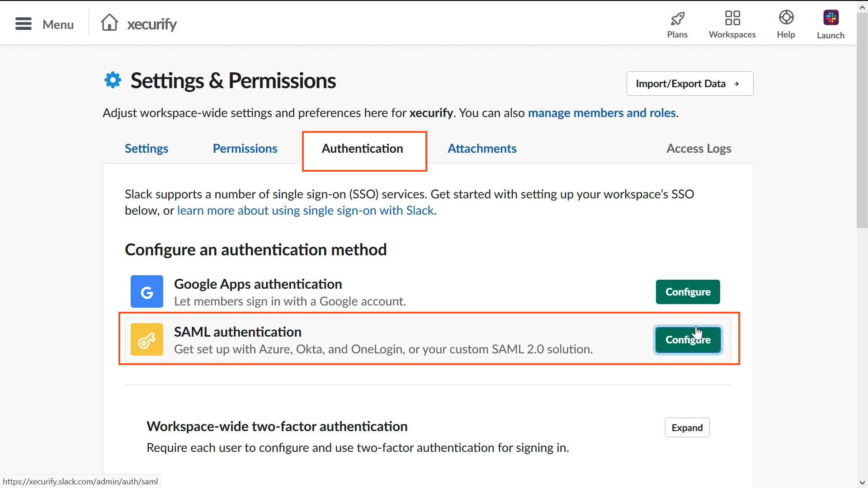
Task: Click Import/Export Data dropdown
Action: point(689,84)
